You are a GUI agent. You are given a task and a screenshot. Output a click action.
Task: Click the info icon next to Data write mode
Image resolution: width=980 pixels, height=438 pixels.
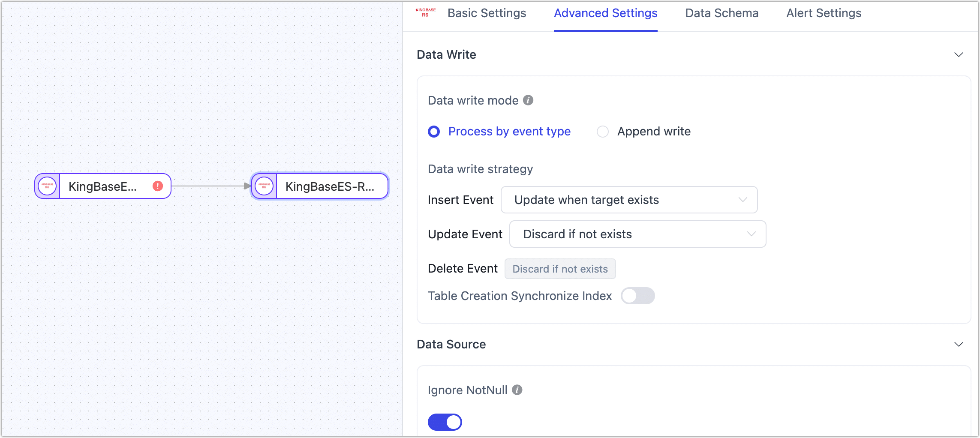coord(529,100)
